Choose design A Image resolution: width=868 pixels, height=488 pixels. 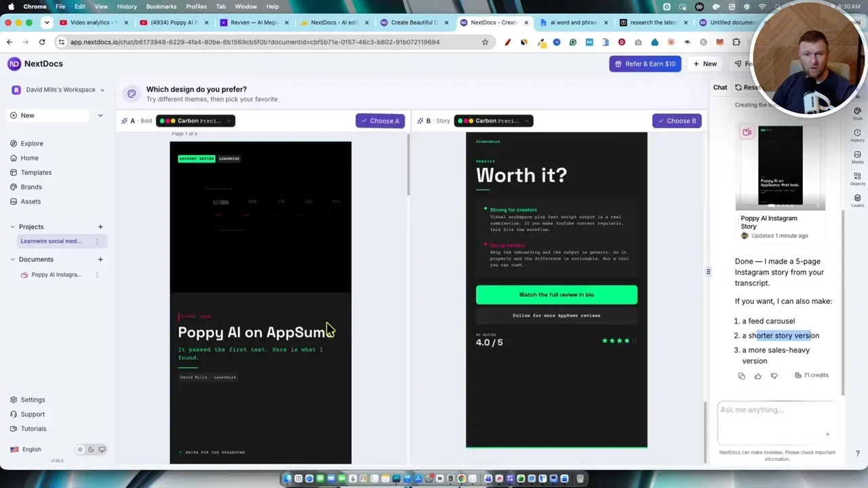coord(380,121)
